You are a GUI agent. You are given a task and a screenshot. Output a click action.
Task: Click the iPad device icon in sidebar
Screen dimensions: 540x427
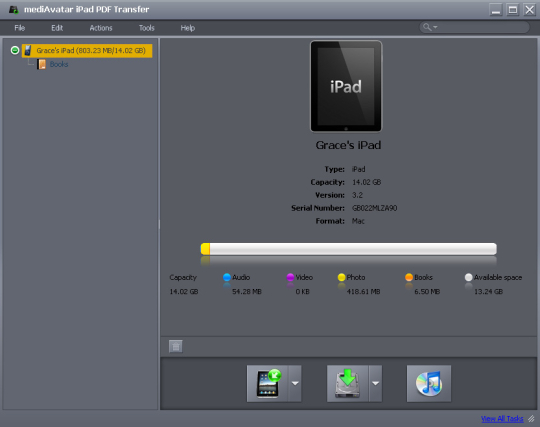[28, 51]
